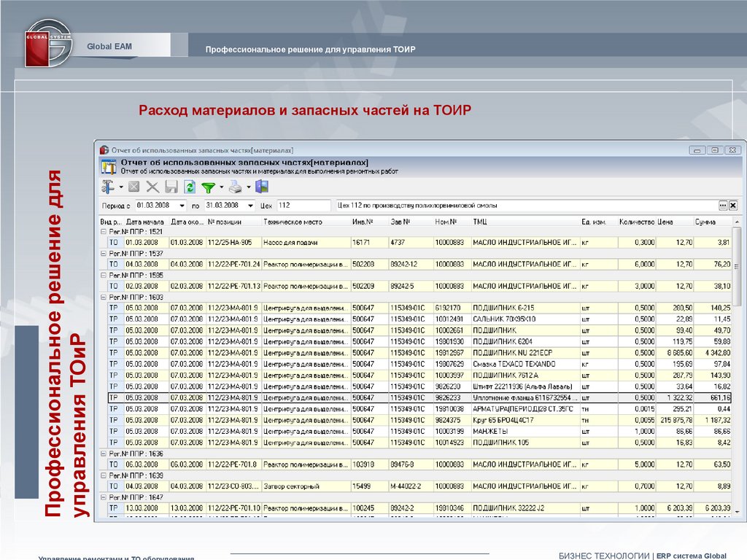Click the delete X icon in toolbar
Image resolution: width=747 pixels, height=560 pixels.
coord(152,187)
